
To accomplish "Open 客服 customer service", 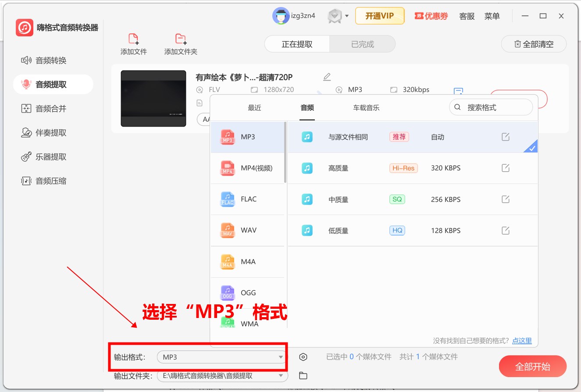I will point(467,16).
